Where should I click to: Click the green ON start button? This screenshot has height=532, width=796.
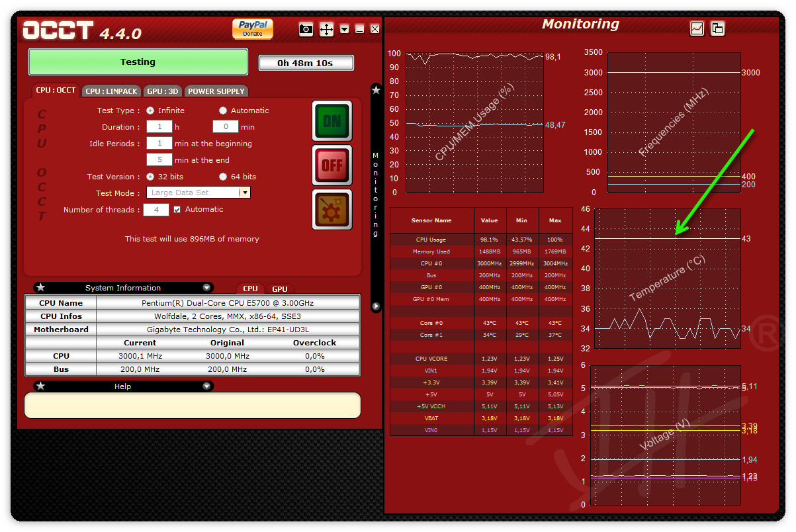(x=332, y=121)
